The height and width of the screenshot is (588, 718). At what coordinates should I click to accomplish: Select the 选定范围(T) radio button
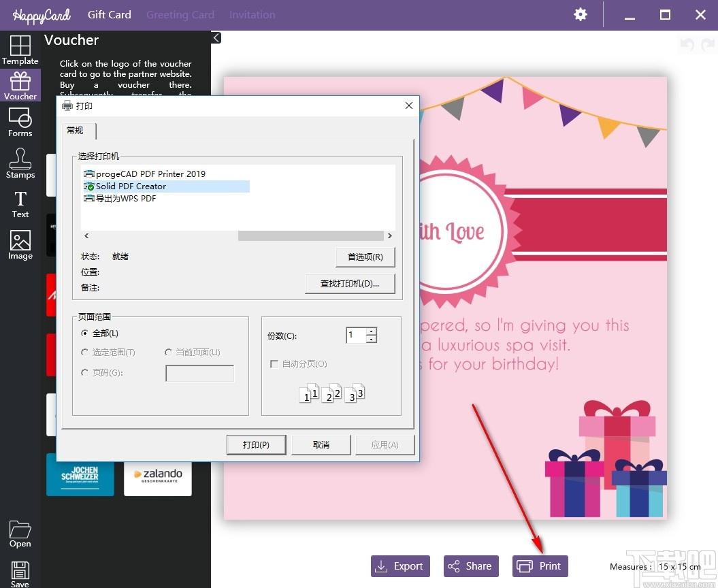pyautogui.click(x=108, y=352)
